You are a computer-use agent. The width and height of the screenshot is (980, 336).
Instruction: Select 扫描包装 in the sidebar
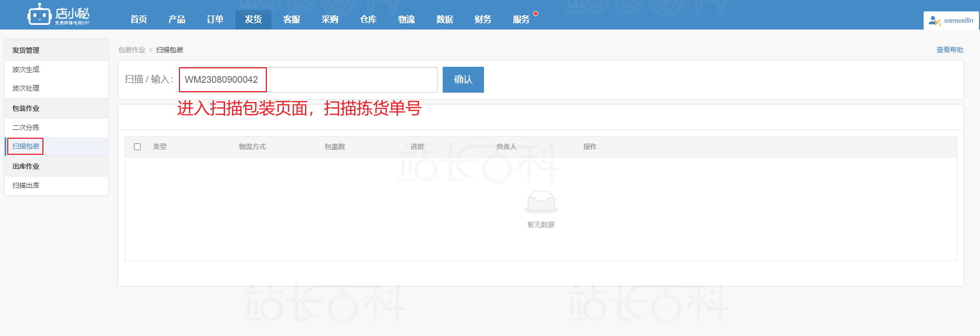coord(26,146)
